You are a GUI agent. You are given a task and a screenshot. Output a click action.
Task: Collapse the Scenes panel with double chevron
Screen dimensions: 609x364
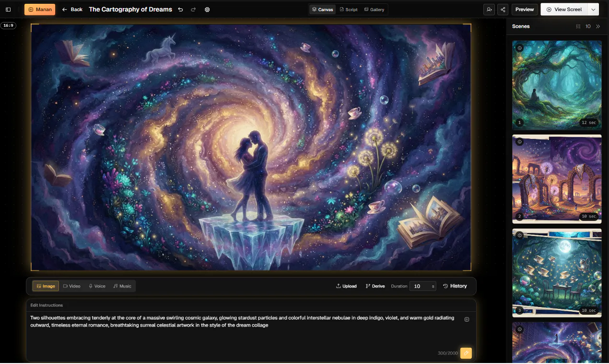pos(598,26)
